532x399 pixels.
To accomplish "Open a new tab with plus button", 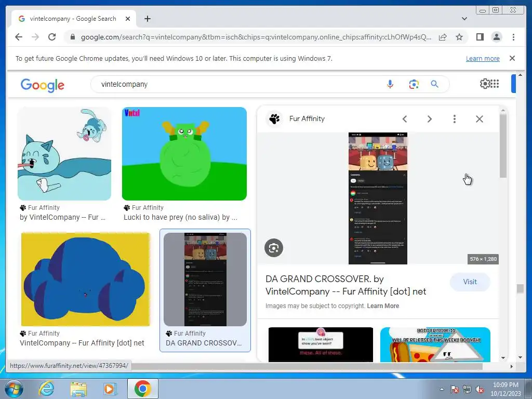I will [x=147, y=19].
